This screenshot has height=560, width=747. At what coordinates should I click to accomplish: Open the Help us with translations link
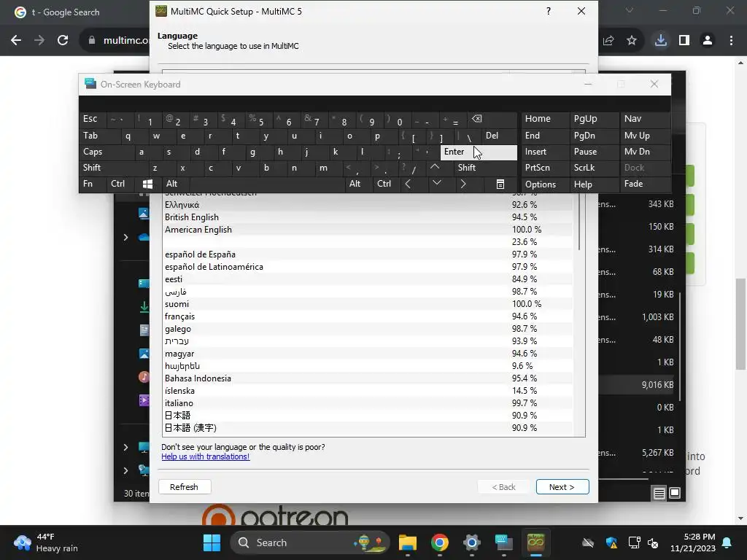pyautogui.click(x=205, y=456)
